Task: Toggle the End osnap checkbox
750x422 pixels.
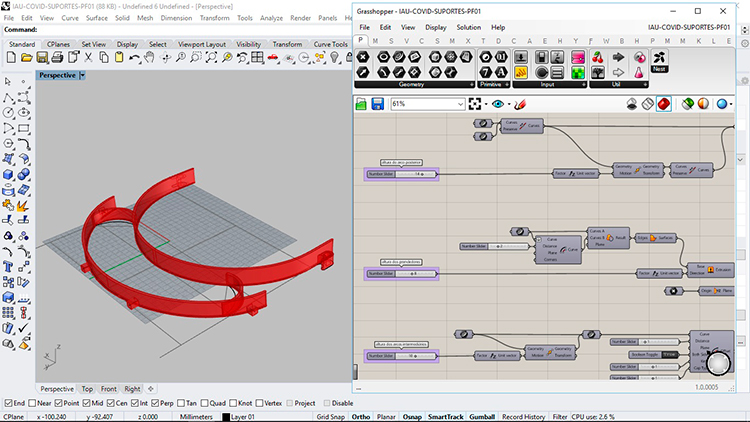Action: (x=8, y=403)
